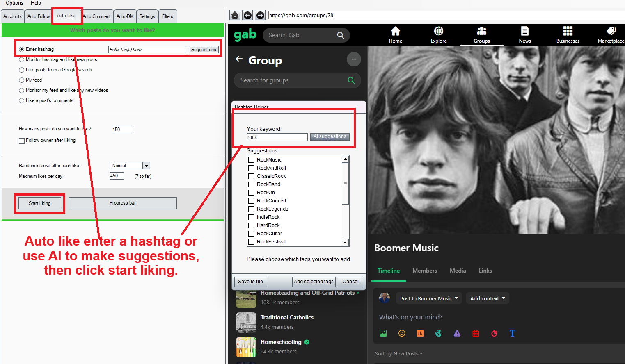Click the search for groups magnifier
This screenshot has width=625, height=364.
[351, 80]
